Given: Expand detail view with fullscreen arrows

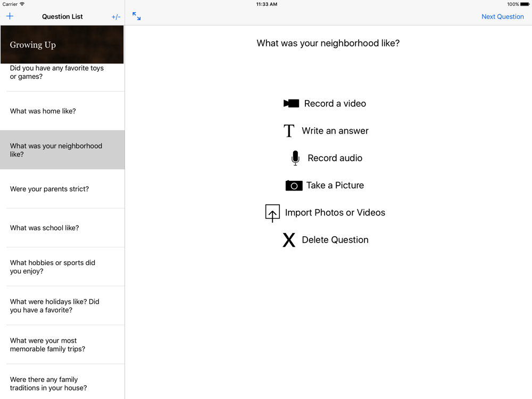Looking at the screenshot, I should point(136,16).
